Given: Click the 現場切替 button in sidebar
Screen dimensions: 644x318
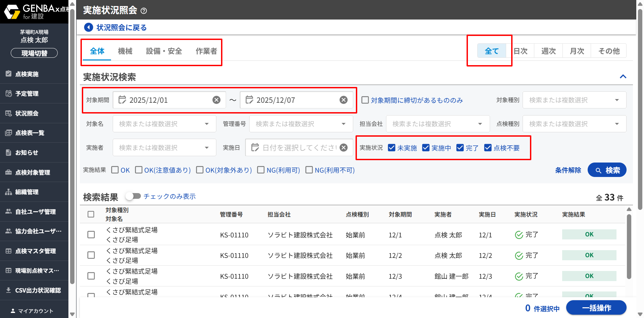Looking at the screenshot, I should click(x=34, y=53).
